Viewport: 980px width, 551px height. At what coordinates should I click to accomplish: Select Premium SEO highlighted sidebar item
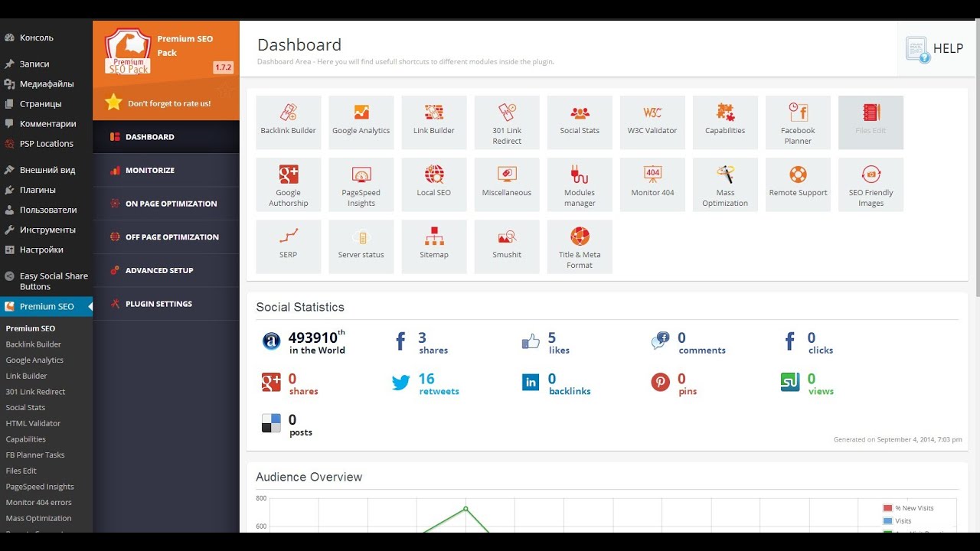46,307
